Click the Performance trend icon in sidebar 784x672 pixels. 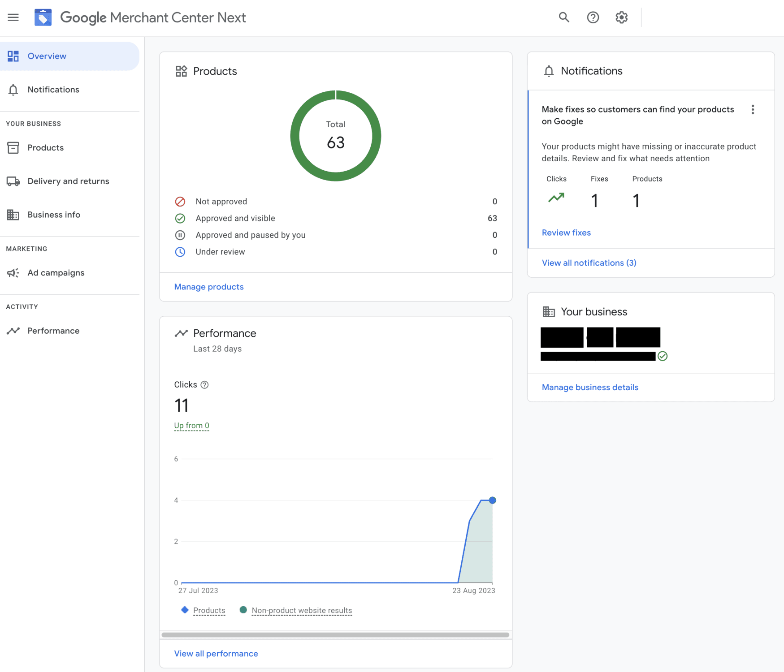[x=13, y=331]
